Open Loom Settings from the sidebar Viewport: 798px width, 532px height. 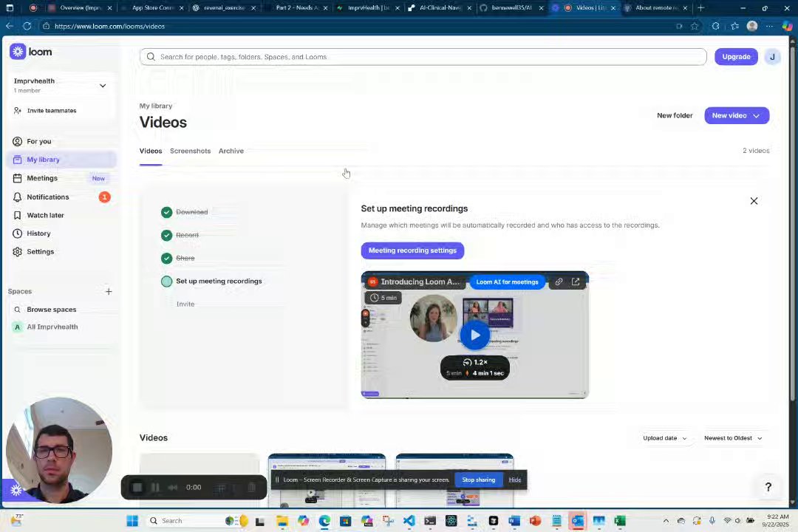click(x=40, y=252)
